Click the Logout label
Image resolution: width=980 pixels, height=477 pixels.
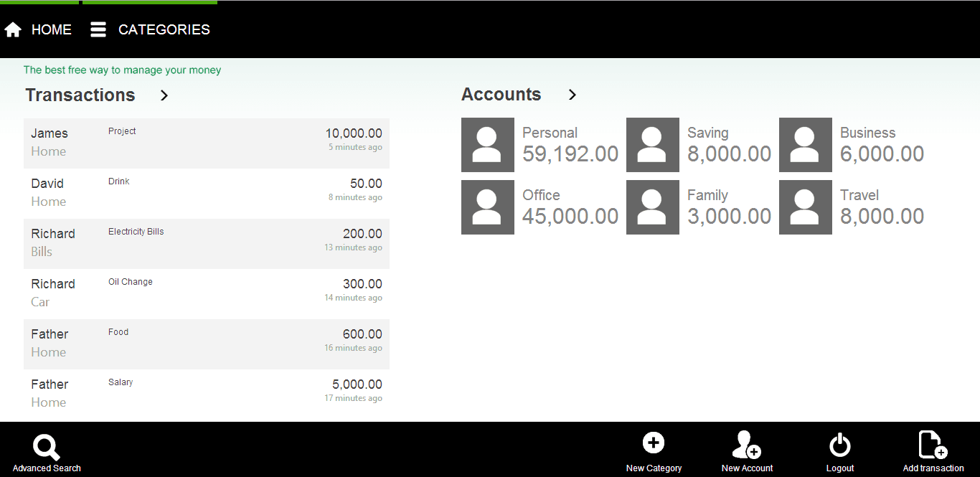click(x=840, y=468)
